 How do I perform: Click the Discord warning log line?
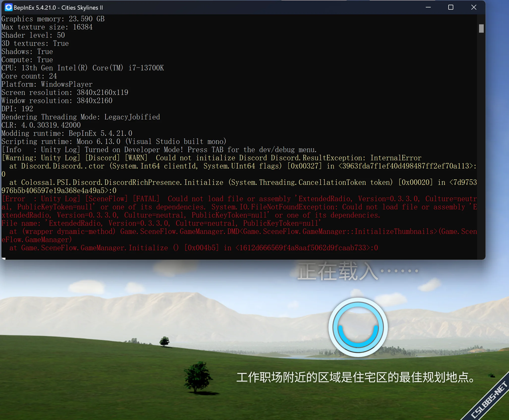(212, 158)
